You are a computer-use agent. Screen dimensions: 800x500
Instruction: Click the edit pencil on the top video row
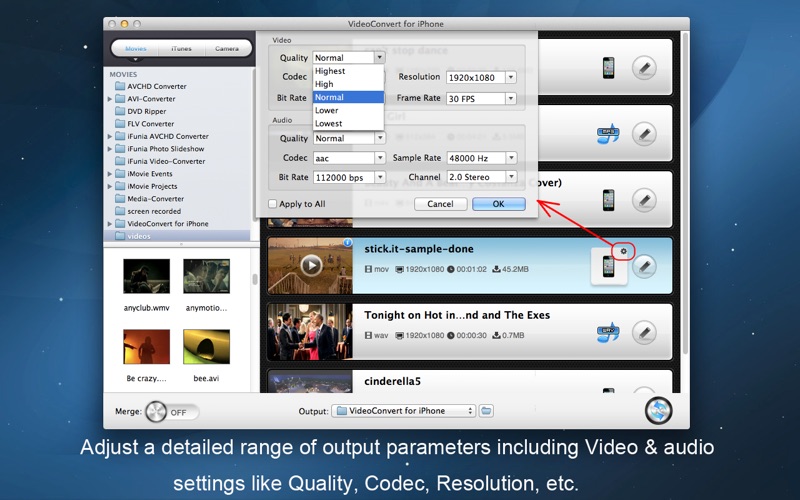644,67
